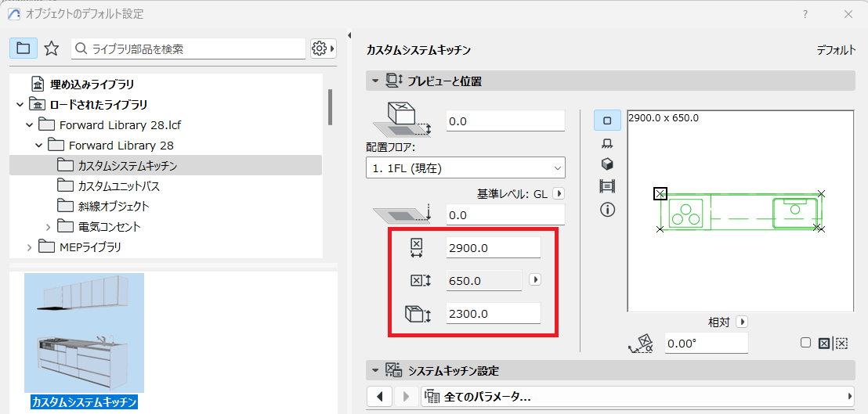Collapse the システムキッチン設定 section
The image size is (868, 414).
click(x=375, y=369)
